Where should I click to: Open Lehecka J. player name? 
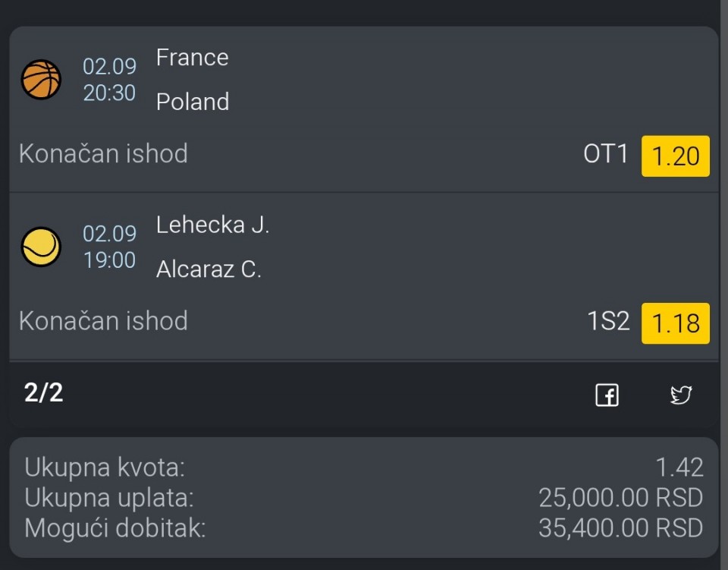click(x=212, y=225)
